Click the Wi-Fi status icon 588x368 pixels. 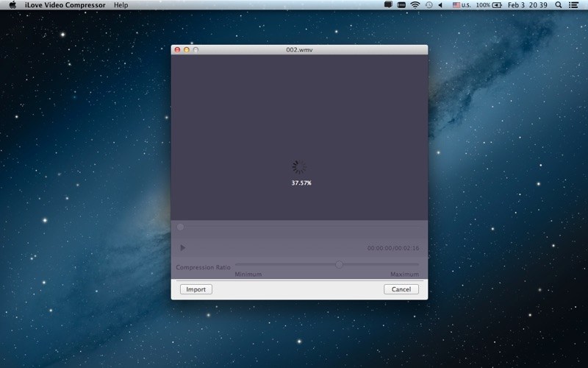pos(415,5)
